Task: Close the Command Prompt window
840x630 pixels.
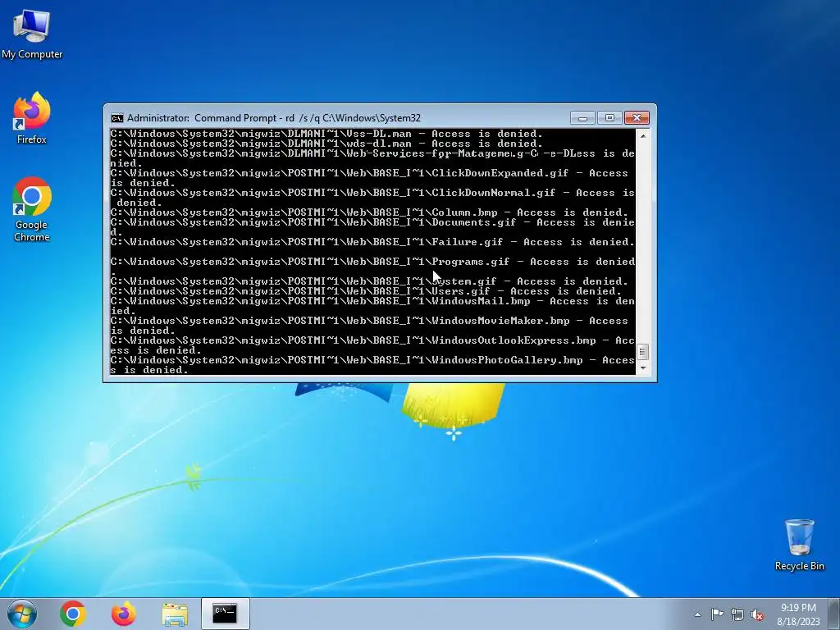Action: (637, 118)
